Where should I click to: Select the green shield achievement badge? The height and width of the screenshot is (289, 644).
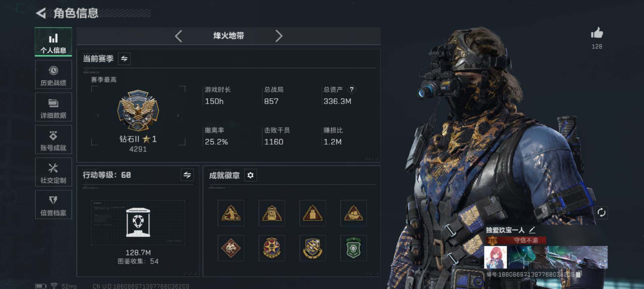pos(354,248)
